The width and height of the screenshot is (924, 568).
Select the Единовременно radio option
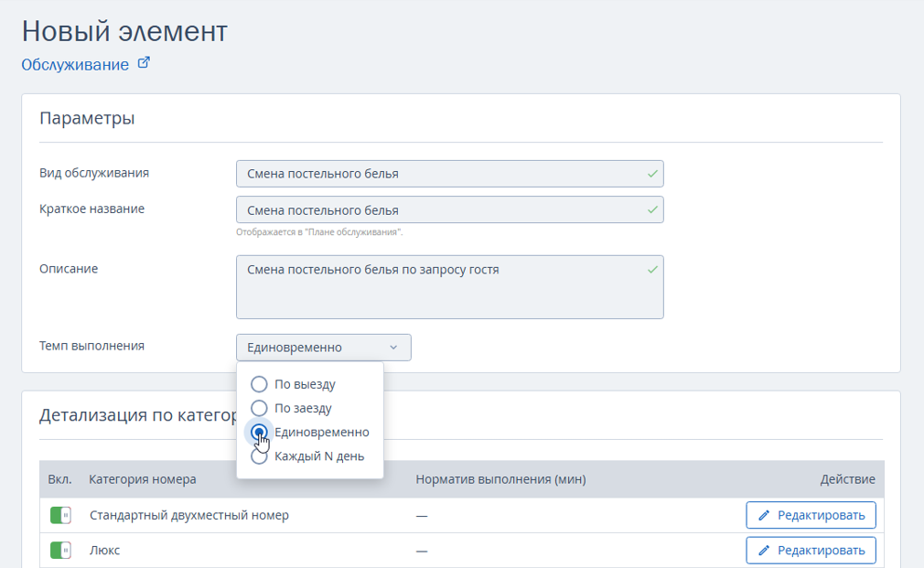click(259, 432)
